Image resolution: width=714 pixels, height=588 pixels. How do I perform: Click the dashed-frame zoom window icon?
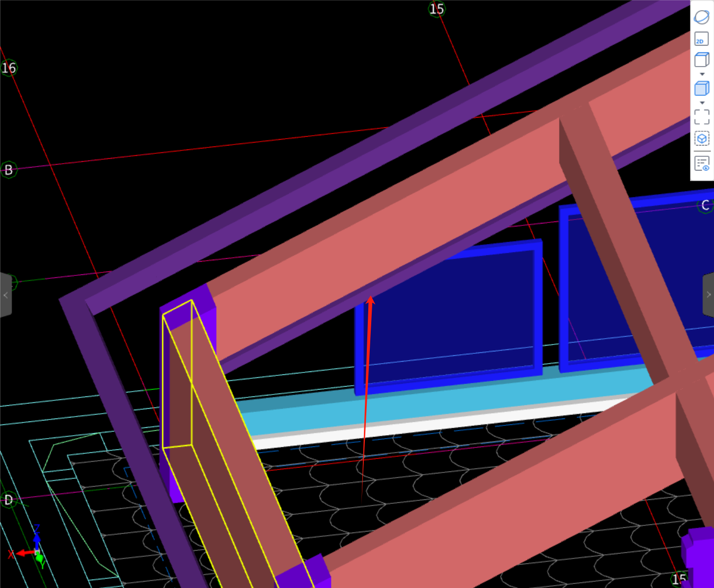pyautogui.click(x=702, y=117)
